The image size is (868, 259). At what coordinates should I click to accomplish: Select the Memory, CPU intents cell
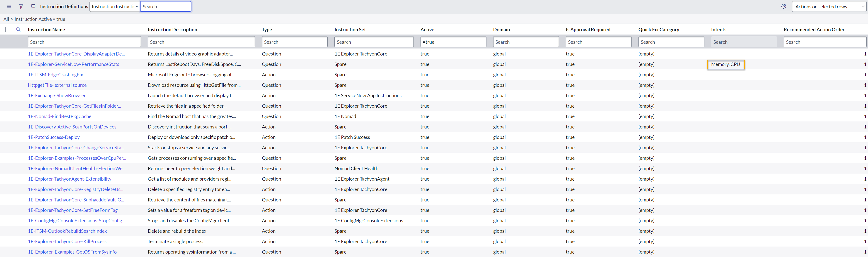click(x=725, y=64)
